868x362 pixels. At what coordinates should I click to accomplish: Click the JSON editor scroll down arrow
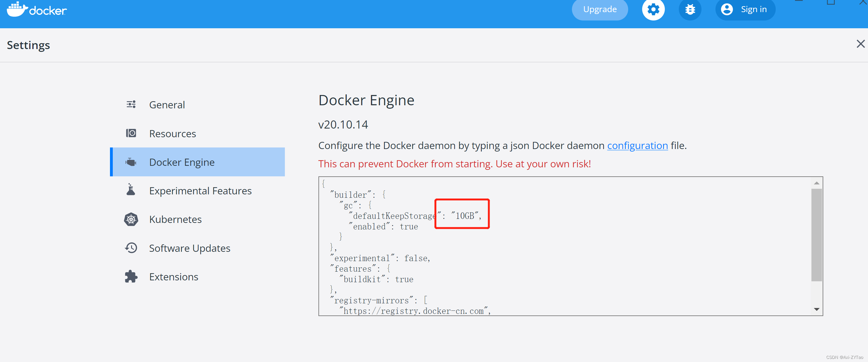coord(816,309)
